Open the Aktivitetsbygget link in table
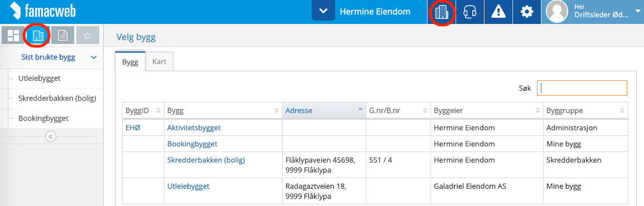 [x=194, y=127]
